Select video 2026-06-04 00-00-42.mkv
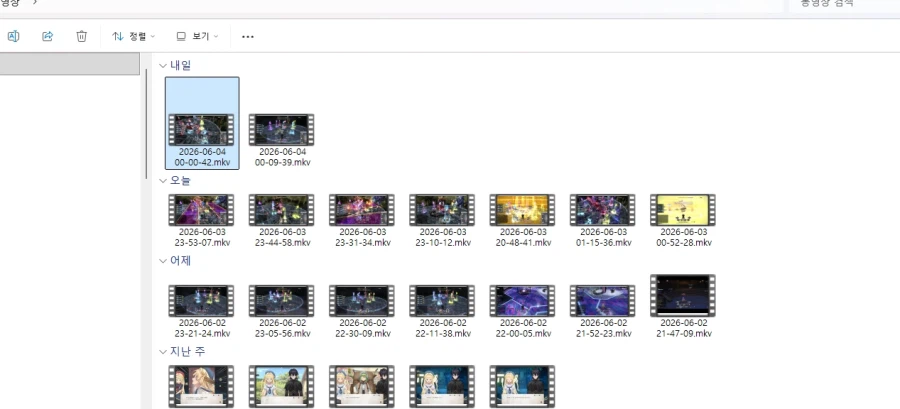The width and height of the screenshot is (900, 409). [202, 123]
